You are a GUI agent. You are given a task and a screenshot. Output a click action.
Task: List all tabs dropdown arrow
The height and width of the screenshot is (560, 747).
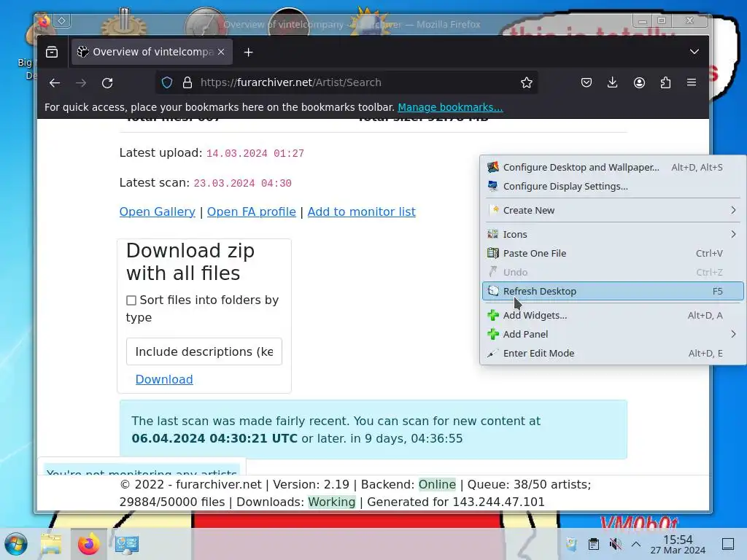point(694,52)
